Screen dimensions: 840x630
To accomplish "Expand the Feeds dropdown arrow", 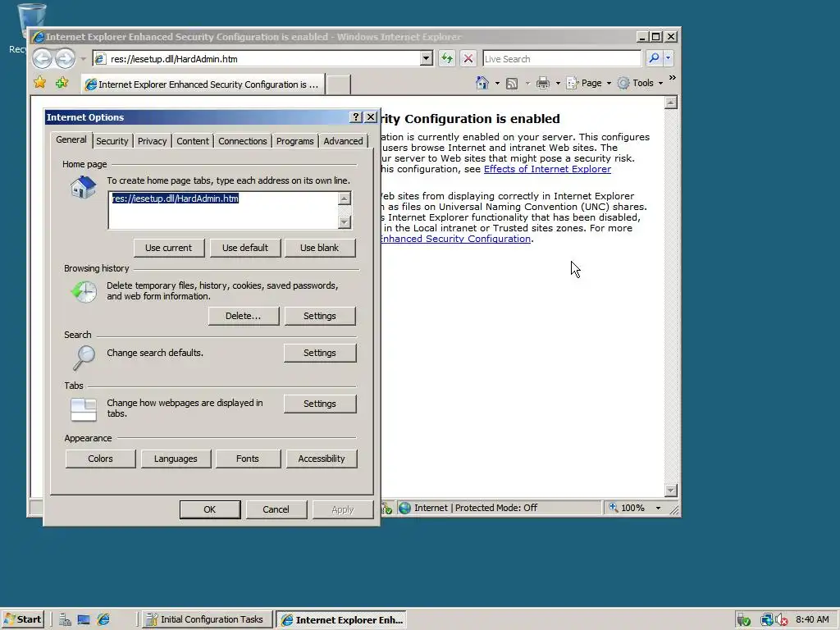I will (x=527, y=84).
